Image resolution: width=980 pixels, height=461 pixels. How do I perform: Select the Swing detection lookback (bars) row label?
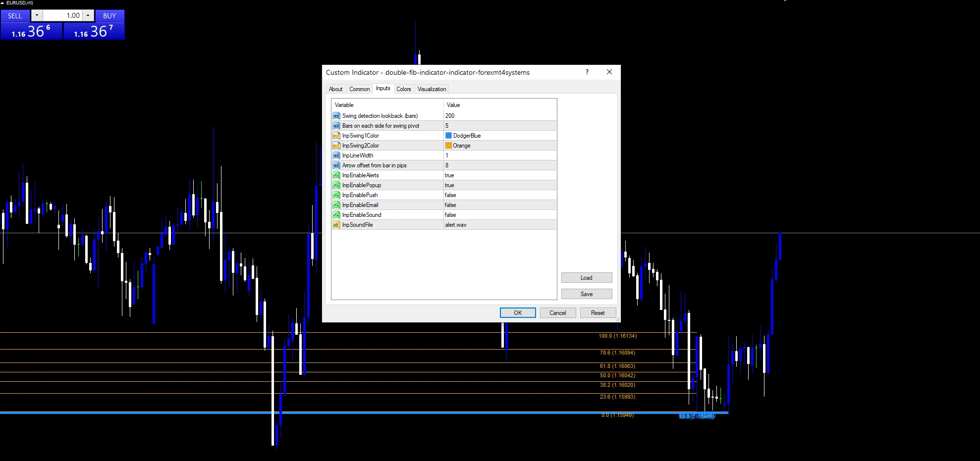pos(380,116)
